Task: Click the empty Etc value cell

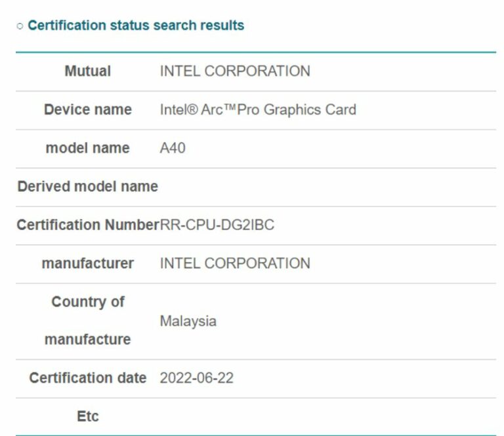Action: (327, 416)
